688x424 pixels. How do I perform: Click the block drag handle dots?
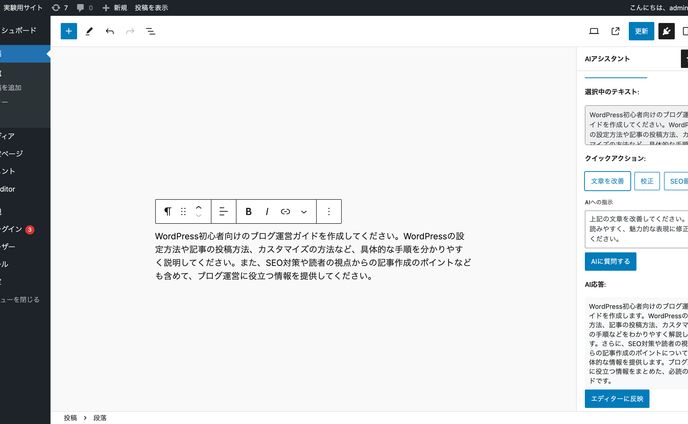(x=183, y=212)
